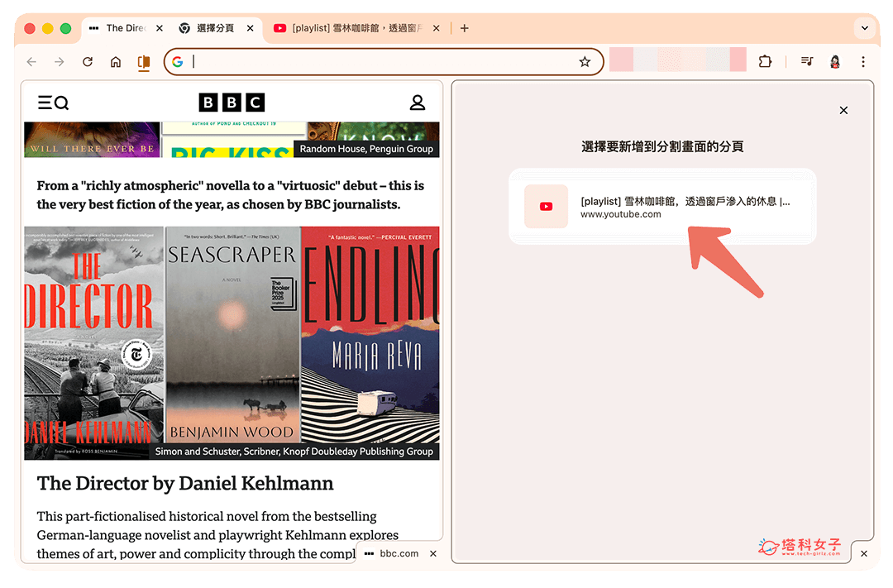Image resolution: width=893 pixels, height=588 pixels.
Task: Bookmark the page using the star icon
Action: tap(586, 61)
